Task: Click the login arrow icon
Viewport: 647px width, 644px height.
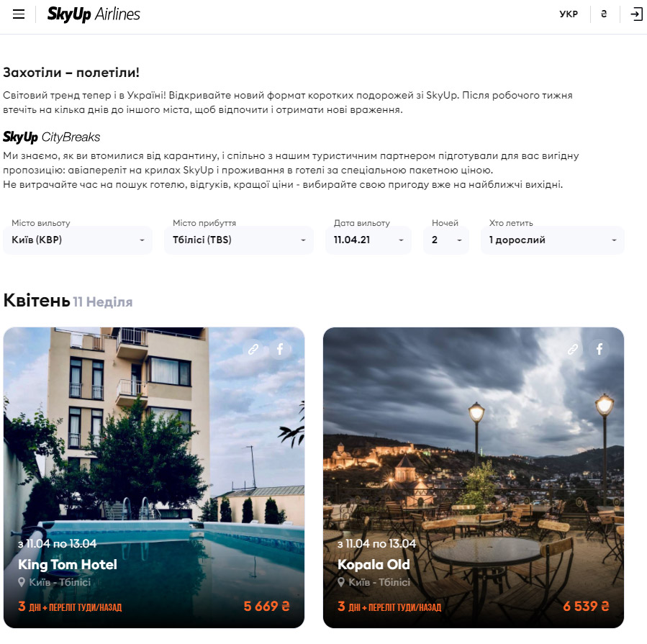Action: click(x=636, y=14)
